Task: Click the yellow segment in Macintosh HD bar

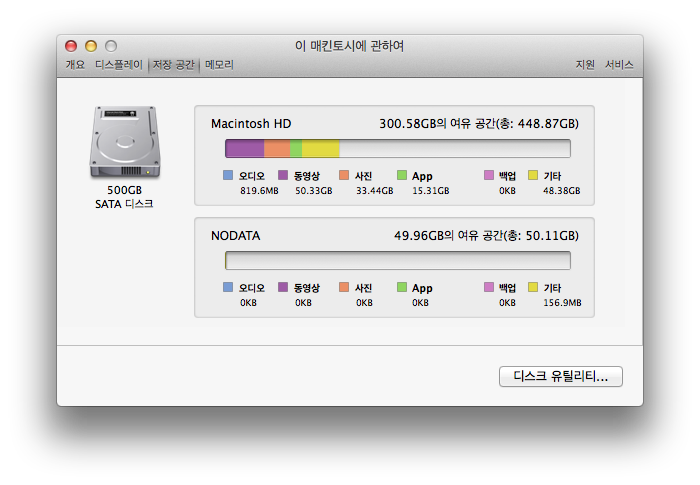Action: 320,149
